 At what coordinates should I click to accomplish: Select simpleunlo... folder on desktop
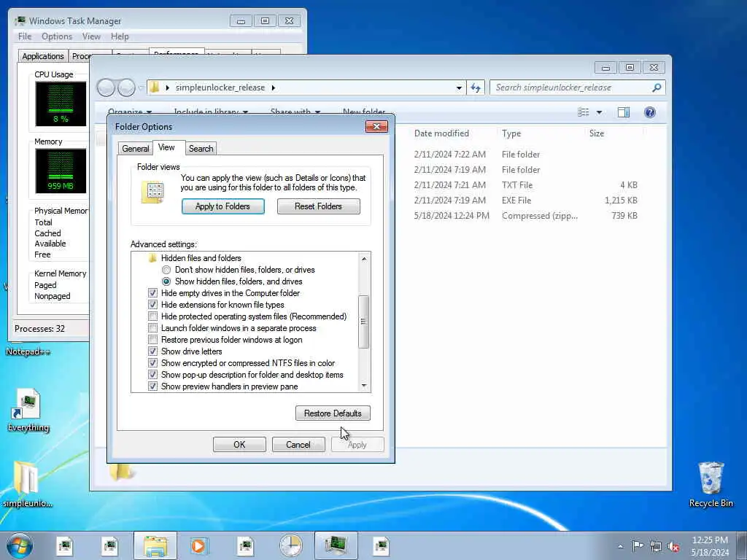point(27,484)
